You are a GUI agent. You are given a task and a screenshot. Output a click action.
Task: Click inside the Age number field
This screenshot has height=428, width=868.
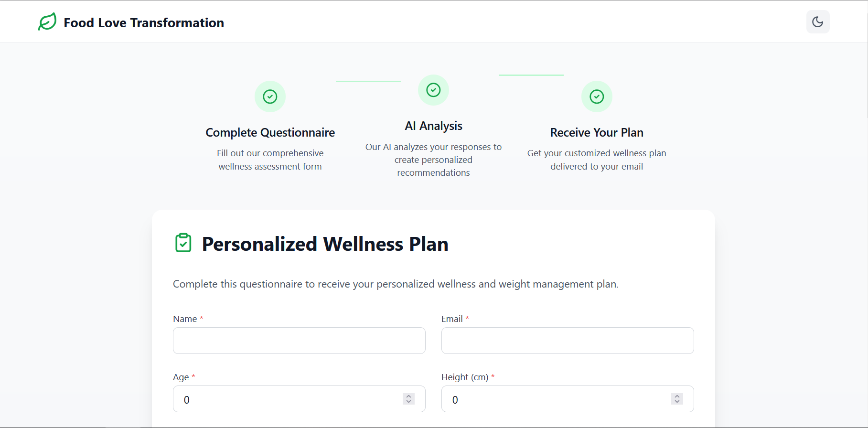click(x=299, y=399)
